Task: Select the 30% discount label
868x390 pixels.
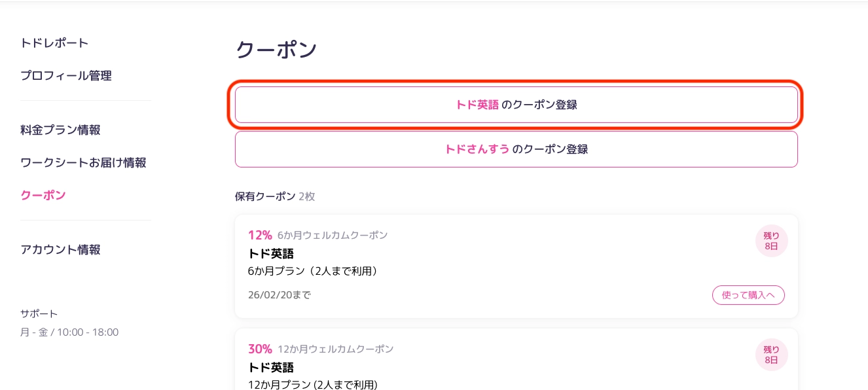Action: point(260,349)
